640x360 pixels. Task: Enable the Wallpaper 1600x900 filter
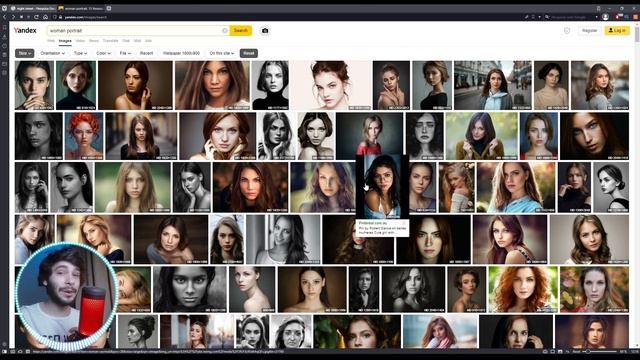[182, 53]
